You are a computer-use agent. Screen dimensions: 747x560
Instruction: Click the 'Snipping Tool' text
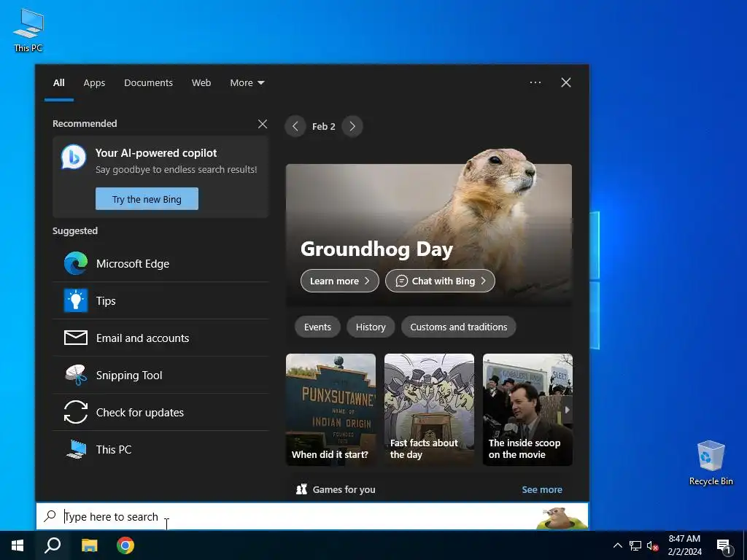tap(129, 376)
